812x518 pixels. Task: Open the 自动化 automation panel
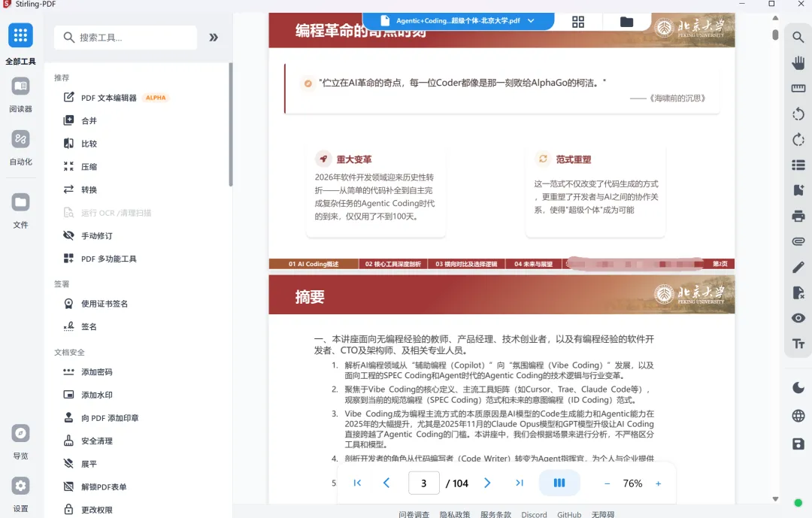tap(21, 139)
